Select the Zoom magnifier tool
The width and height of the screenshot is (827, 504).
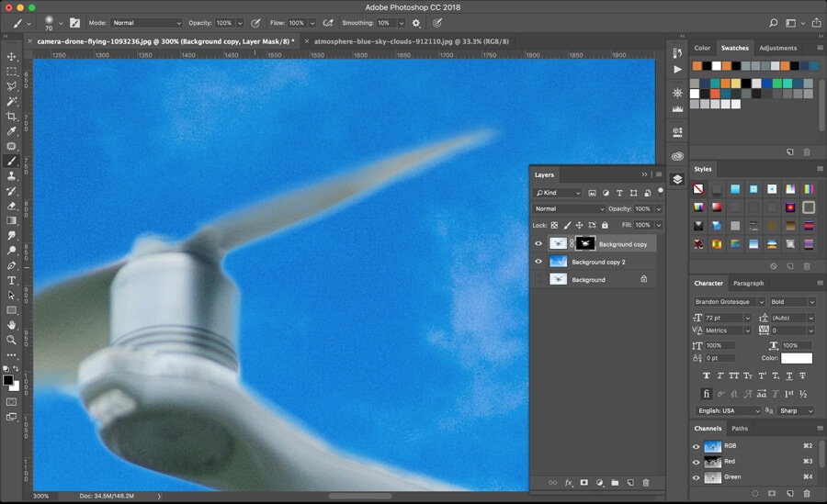point(12,340)
